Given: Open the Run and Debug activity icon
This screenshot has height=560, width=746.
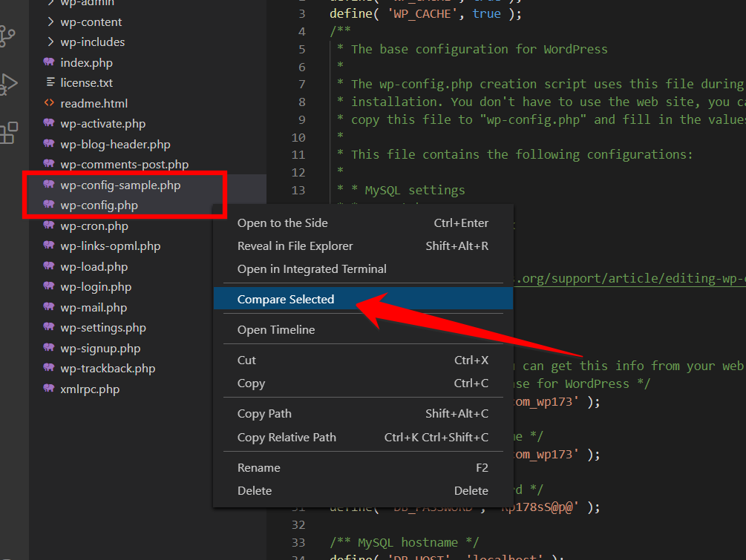Looking at the screenshot, I should click(8, 84).
